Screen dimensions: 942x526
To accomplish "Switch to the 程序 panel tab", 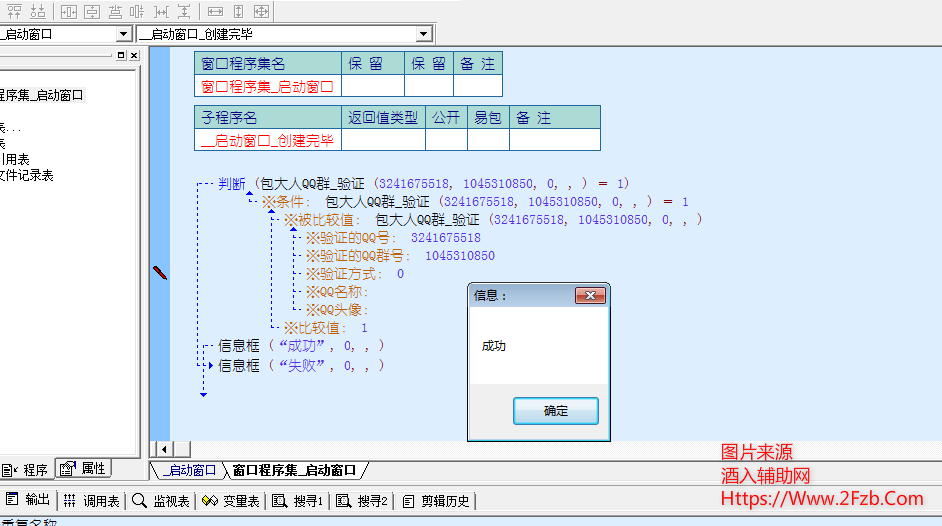I will 25,470.
